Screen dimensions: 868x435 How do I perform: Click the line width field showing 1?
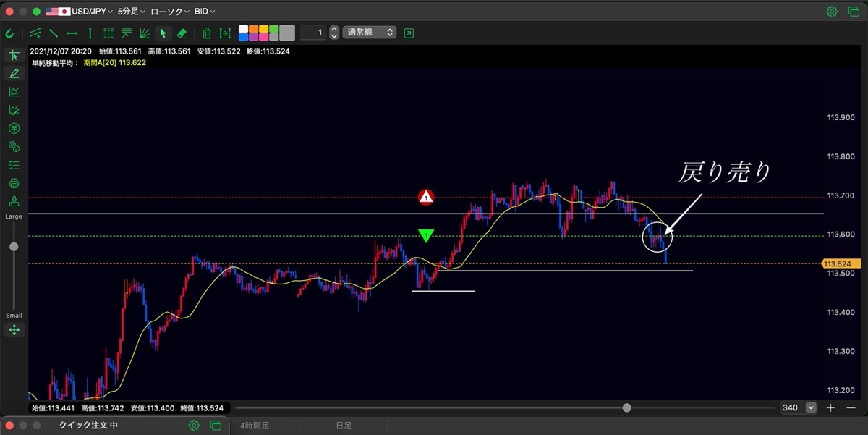313,33
